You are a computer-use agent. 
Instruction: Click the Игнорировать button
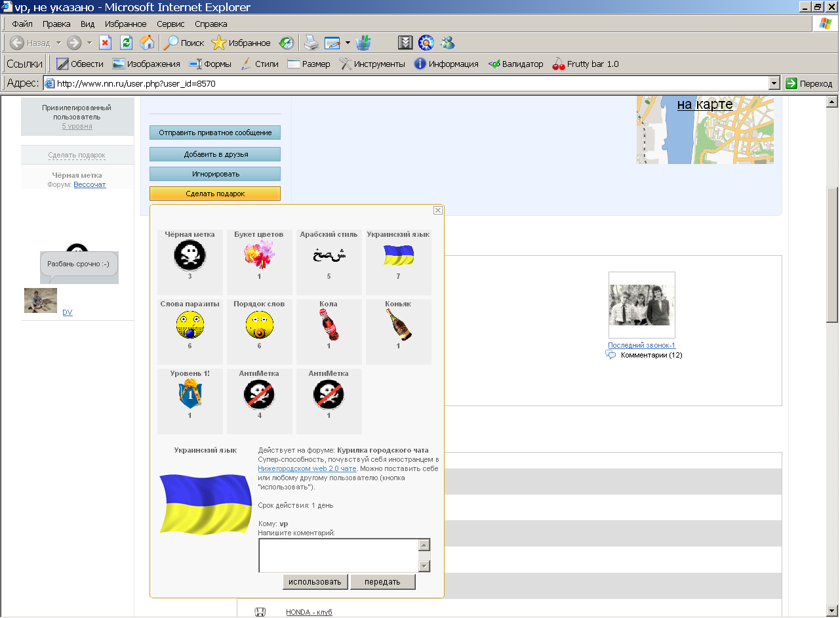[x=215, y=174]
